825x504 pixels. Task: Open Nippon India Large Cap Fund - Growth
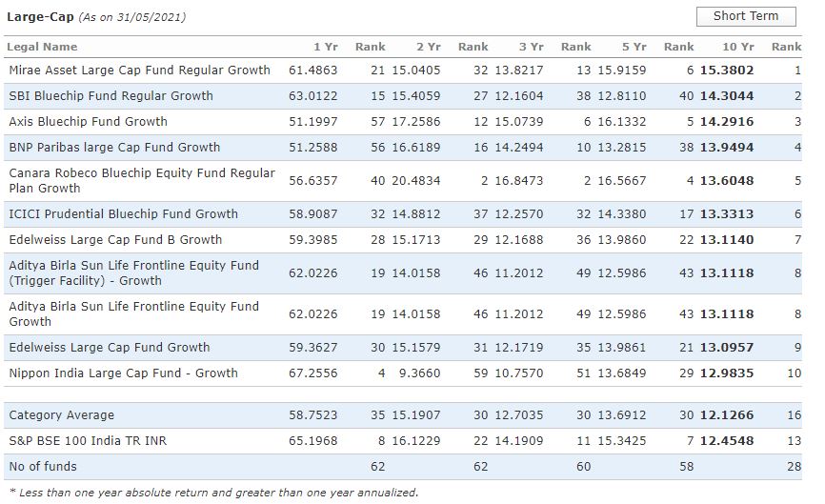123,373
